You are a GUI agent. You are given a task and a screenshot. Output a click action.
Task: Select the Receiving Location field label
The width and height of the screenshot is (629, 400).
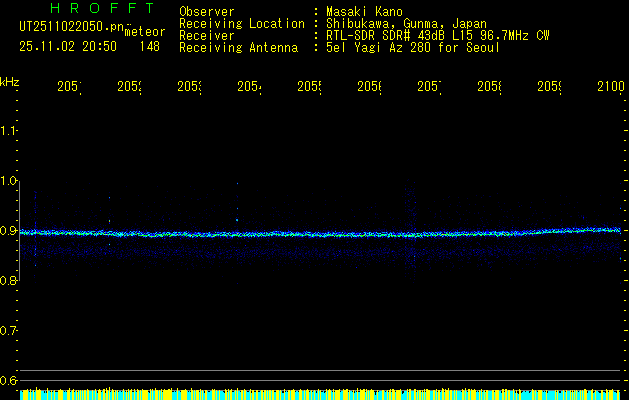(241, 23)
